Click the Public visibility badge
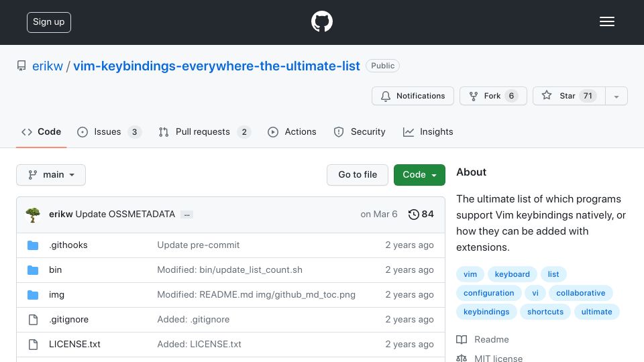 [x=383, y=66]
